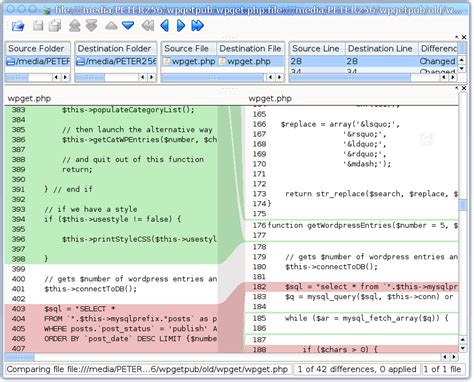Click right pane wpget.php file label

pos(270,99)
